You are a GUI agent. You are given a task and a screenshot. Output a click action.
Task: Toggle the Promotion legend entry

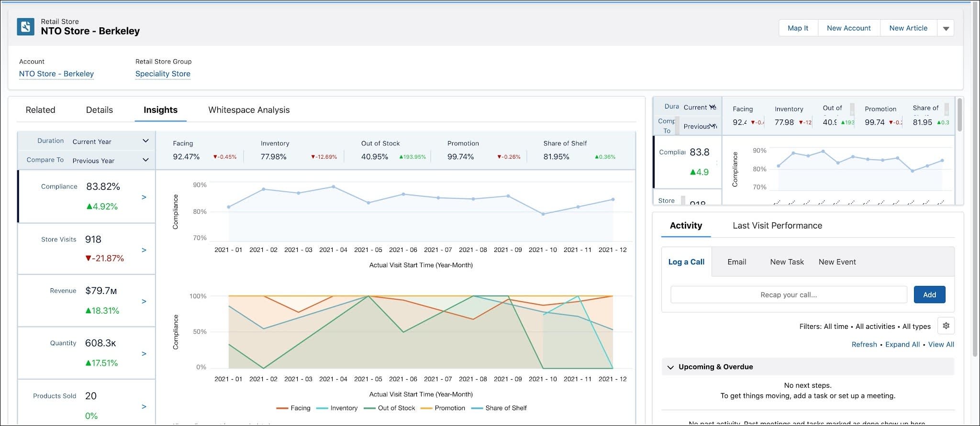click(x=443, y=408)
